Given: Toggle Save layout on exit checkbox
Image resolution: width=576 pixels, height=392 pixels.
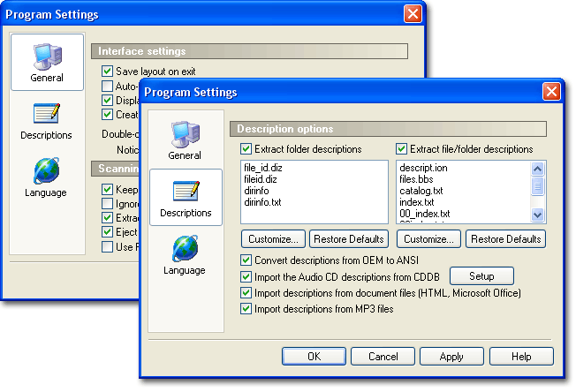Looking at the screenshot, I should (x=108, y=71).
